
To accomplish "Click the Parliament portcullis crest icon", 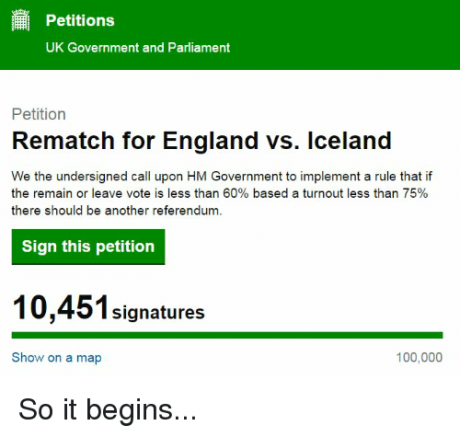I will click(x=21, y=20).
